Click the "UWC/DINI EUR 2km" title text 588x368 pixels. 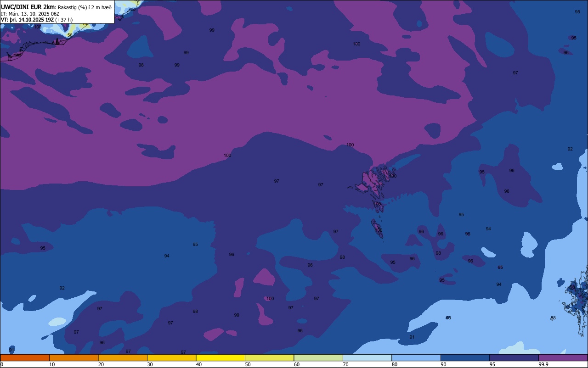point(27,6)
